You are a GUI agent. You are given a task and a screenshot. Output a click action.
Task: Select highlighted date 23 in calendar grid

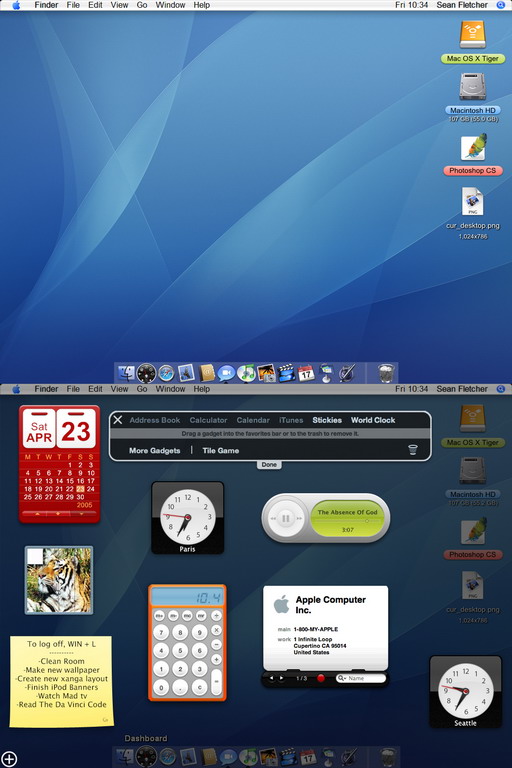click(x=80, y=488)
